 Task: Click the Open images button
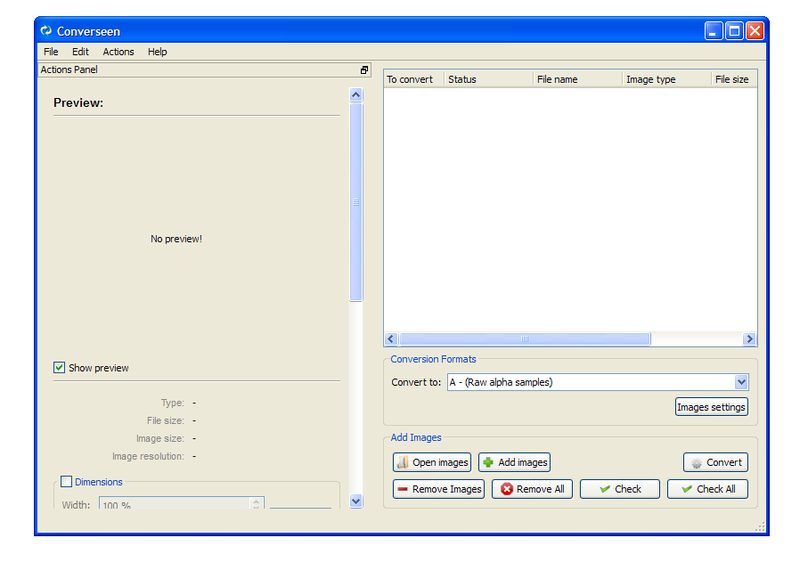[432, 462]
